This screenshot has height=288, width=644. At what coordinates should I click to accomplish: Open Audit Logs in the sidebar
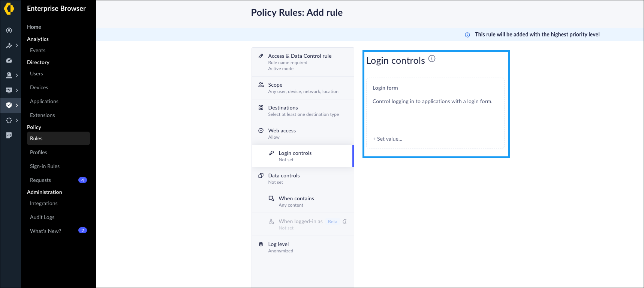tap(42, 217)
